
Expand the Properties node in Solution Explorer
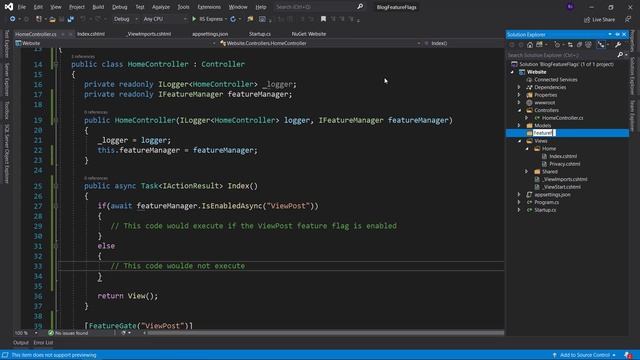[519, 95]
